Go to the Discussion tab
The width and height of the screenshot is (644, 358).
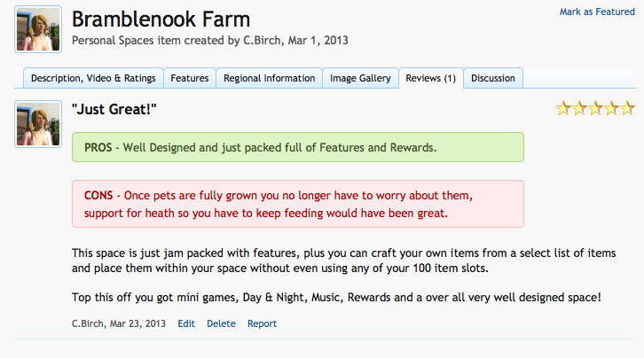click(493, 78)
